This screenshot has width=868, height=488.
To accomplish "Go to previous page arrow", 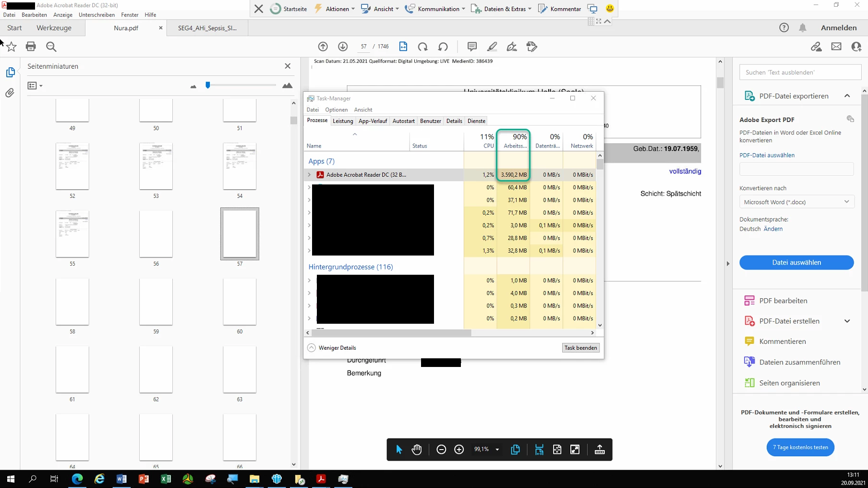I will (x=323, y=47).
